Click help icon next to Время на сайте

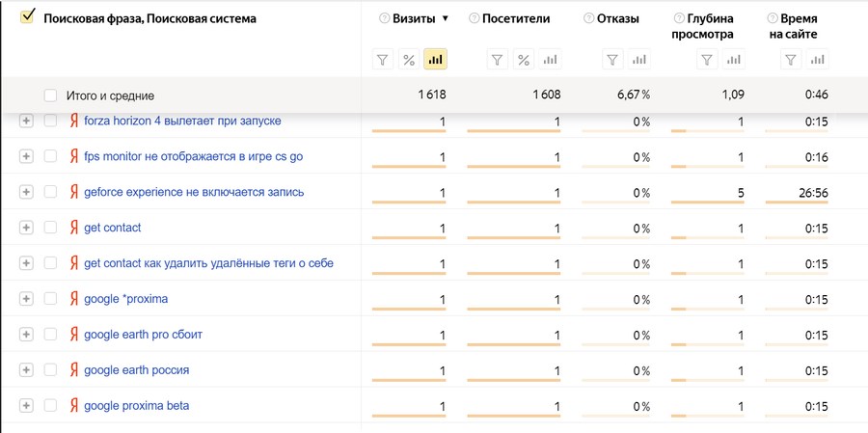[772, 19]
